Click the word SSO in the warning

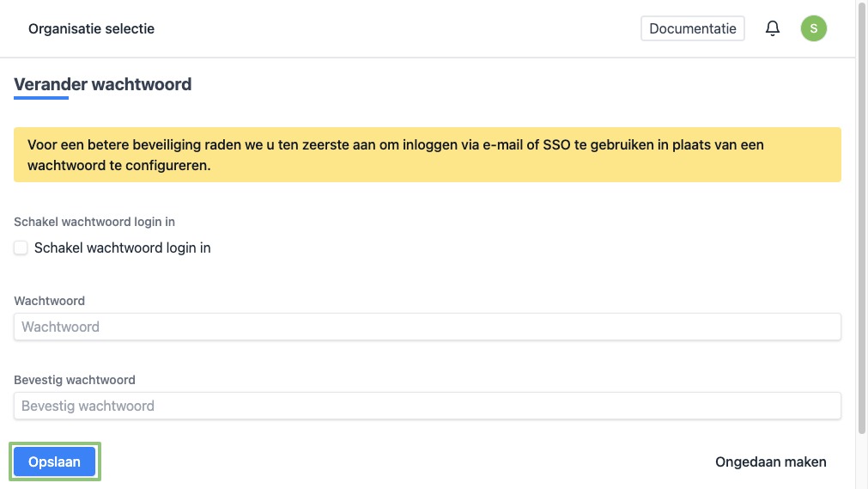point(555,144)
